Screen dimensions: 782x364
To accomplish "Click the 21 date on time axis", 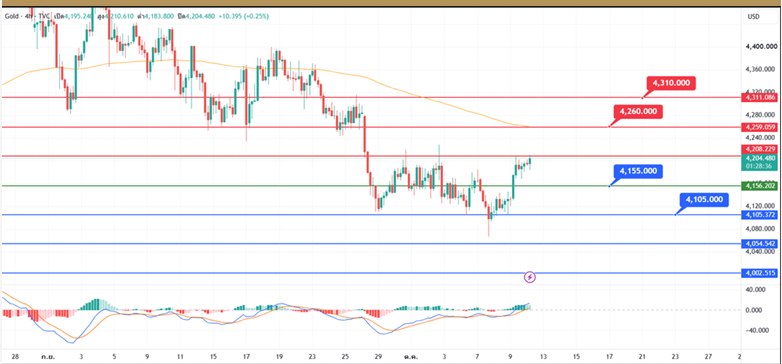I will tap(642, 357).
